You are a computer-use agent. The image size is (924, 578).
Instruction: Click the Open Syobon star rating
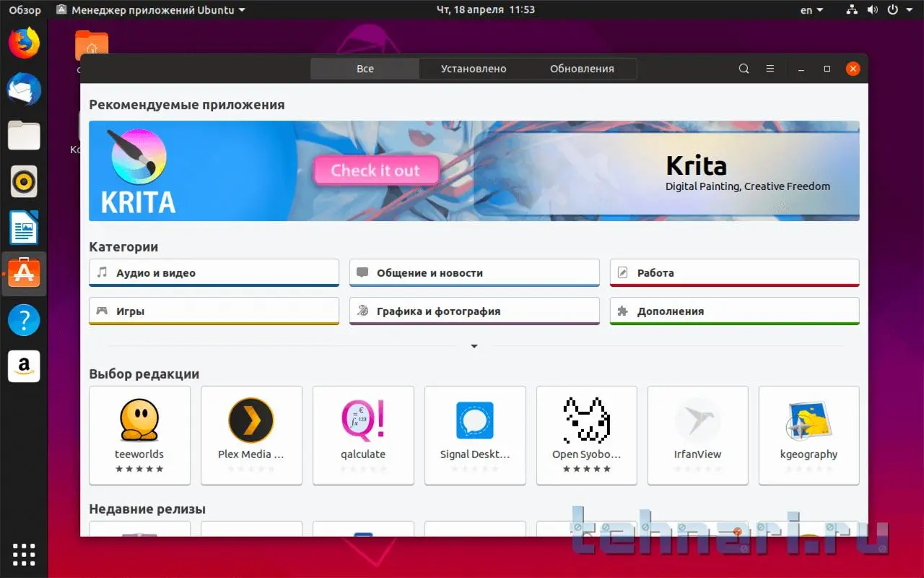[x=587, y=469]
